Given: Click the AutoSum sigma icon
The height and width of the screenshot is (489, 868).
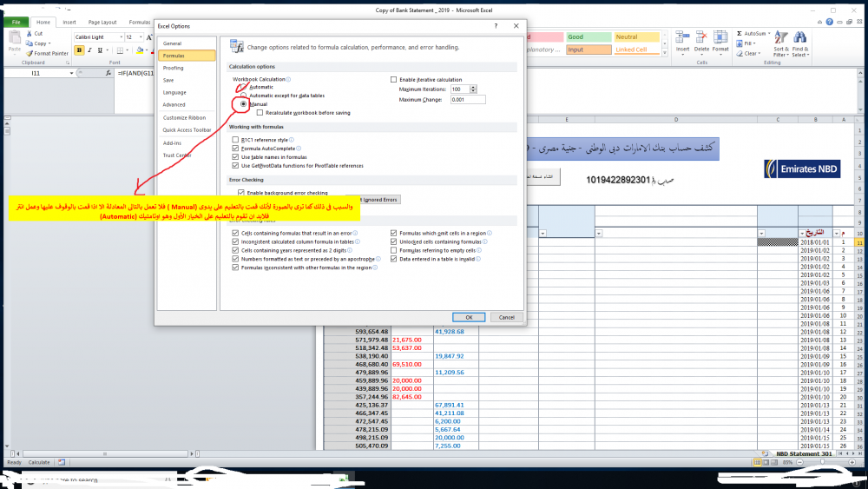Looking at the screenshot, I should tap(739, 33).
